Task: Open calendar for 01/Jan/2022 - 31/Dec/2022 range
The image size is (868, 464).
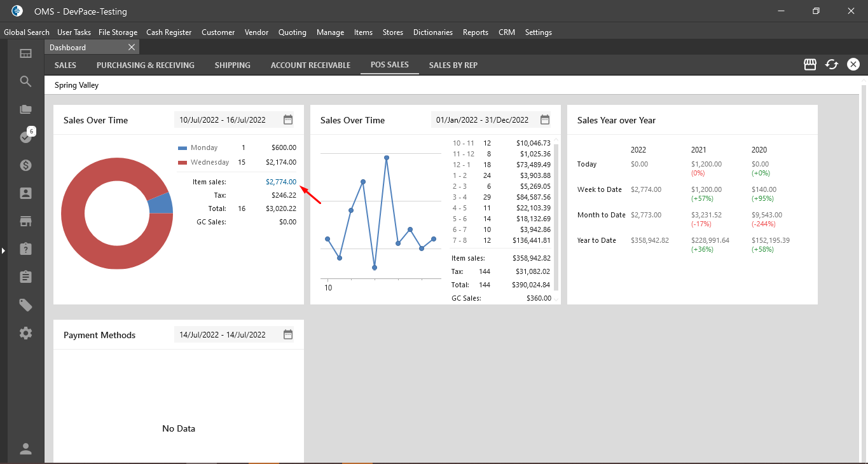Action: [545, 119]
